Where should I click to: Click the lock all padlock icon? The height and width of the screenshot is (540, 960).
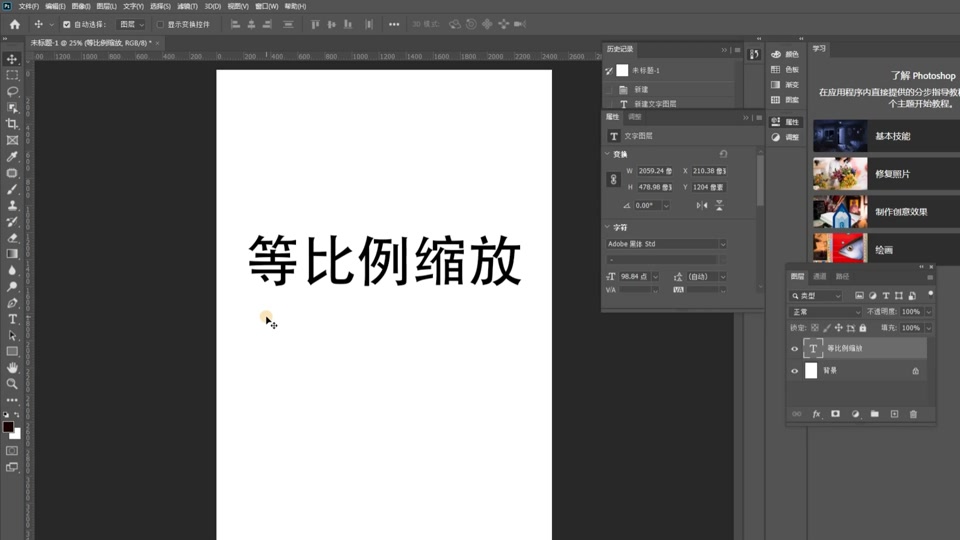coord(863,328)
